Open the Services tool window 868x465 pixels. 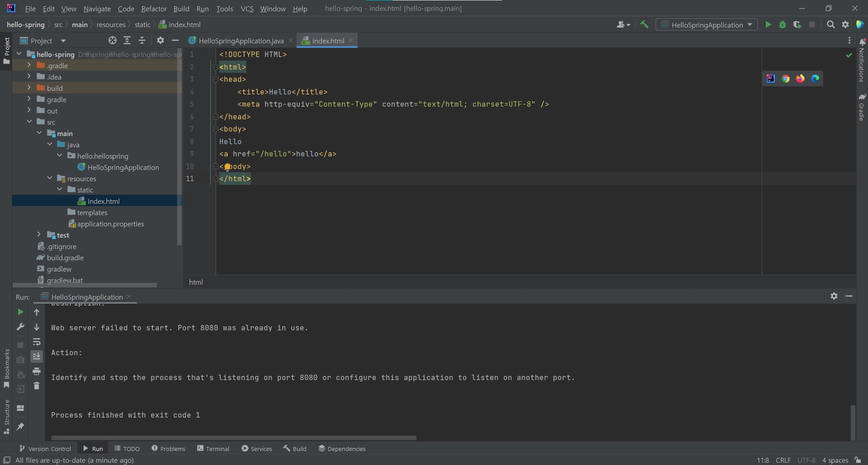point(256,448)
